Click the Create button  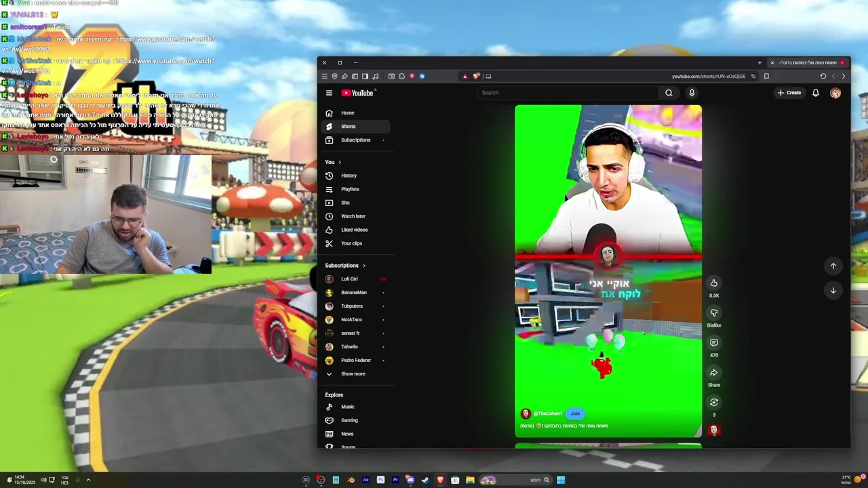789,93
